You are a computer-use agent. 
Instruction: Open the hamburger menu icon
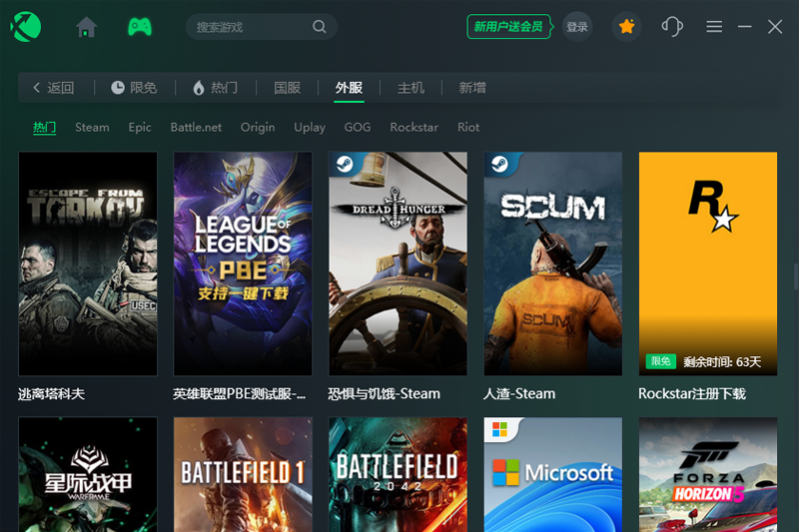click(714, 27)
